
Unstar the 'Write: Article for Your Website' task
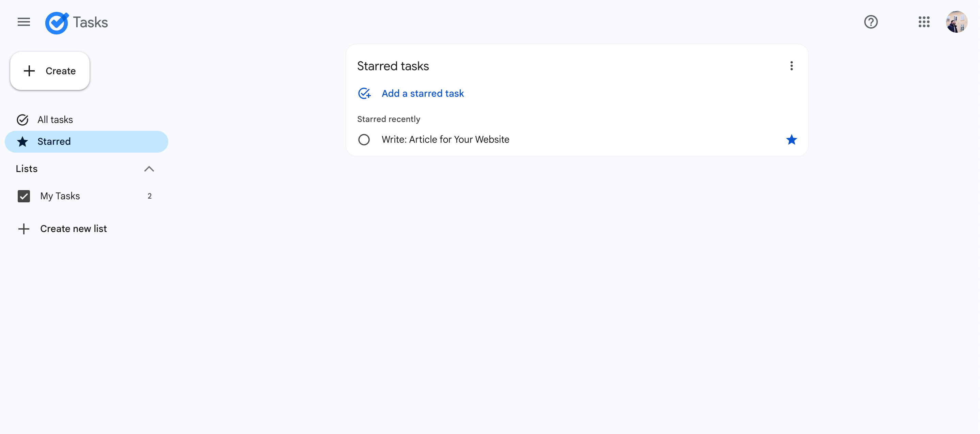tap(792, 140)
